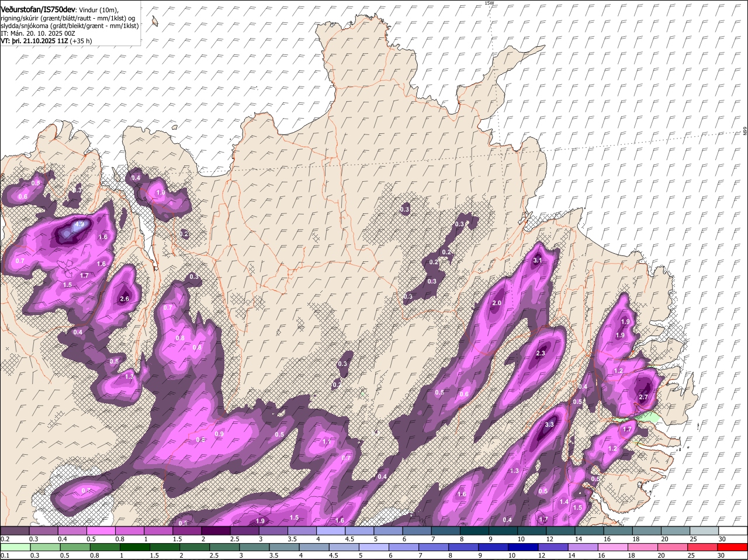Select the palest green swatch after 0.1

point(15,548)
